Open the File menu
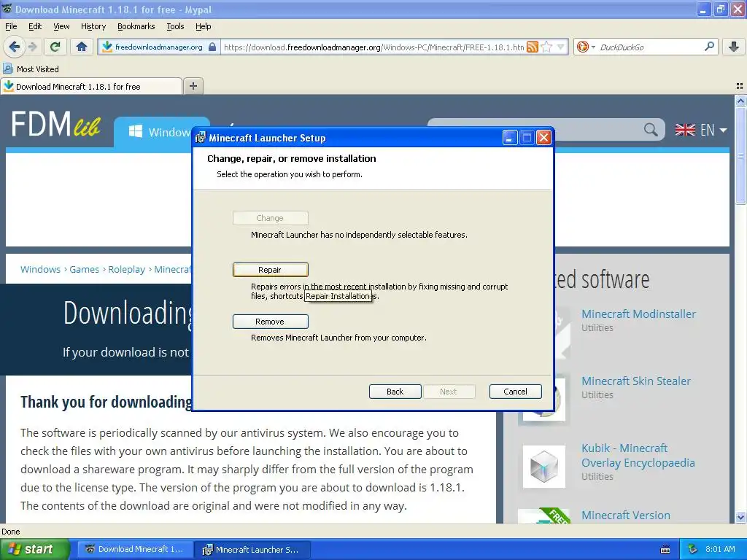Screen dimensions: 747x560 [11, 26]
